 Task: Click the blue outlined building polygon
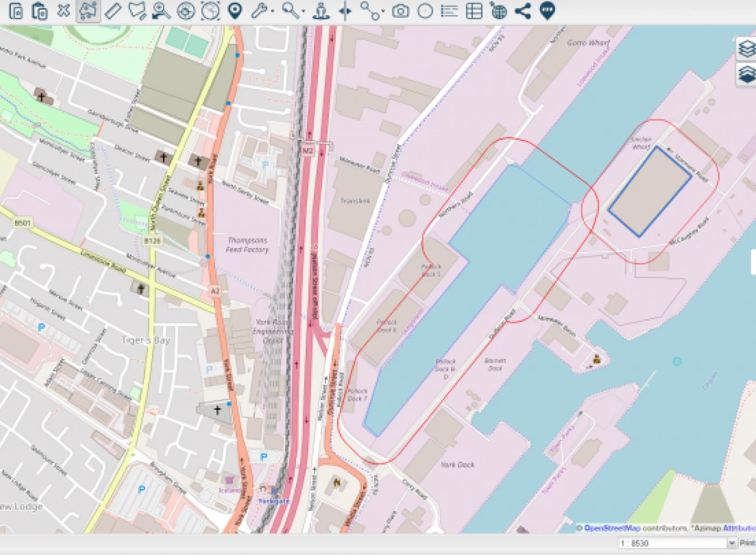(650, 191)
